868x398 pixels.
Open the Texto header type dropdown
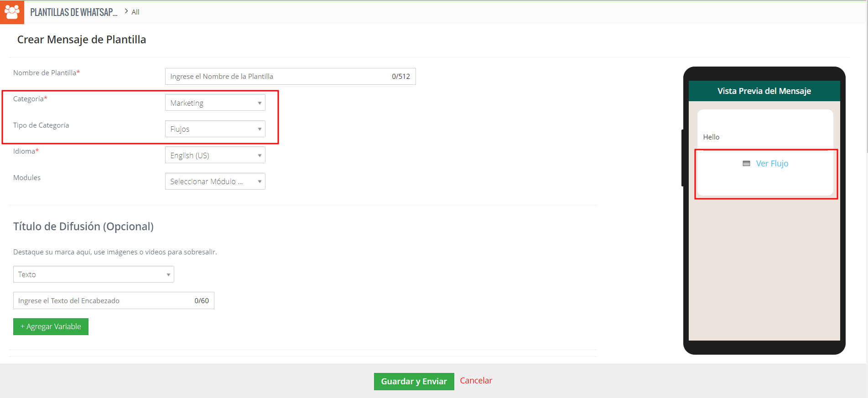coord(94,274)
